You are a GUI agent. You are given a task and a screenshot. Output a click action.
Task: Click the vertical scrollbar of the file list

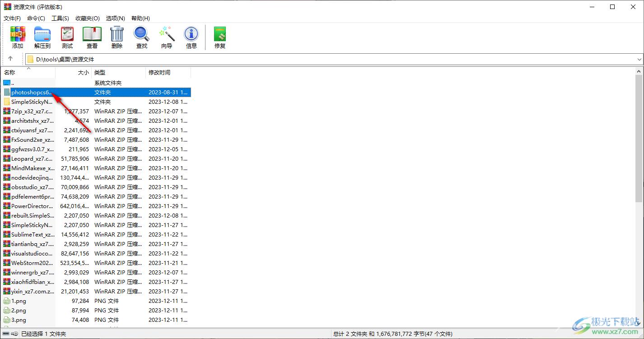click(x=639, y=139)
